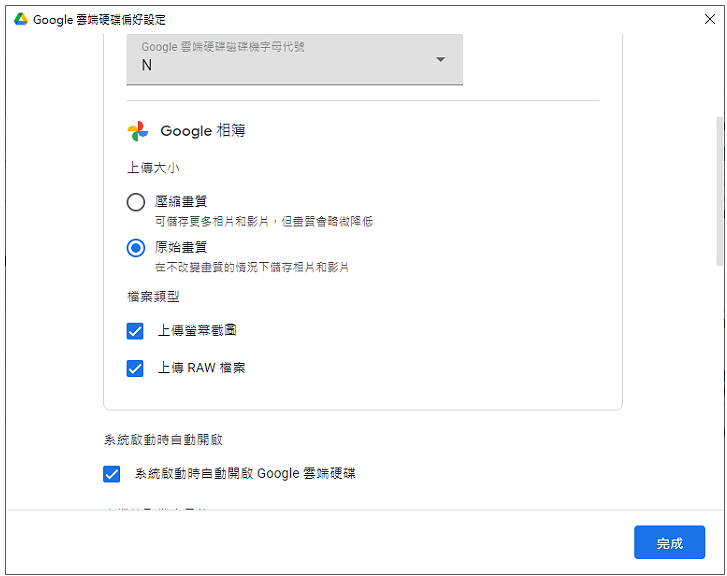Click the drive letter N field
This screenshot has height=576, width=727.
click(294, 59)
